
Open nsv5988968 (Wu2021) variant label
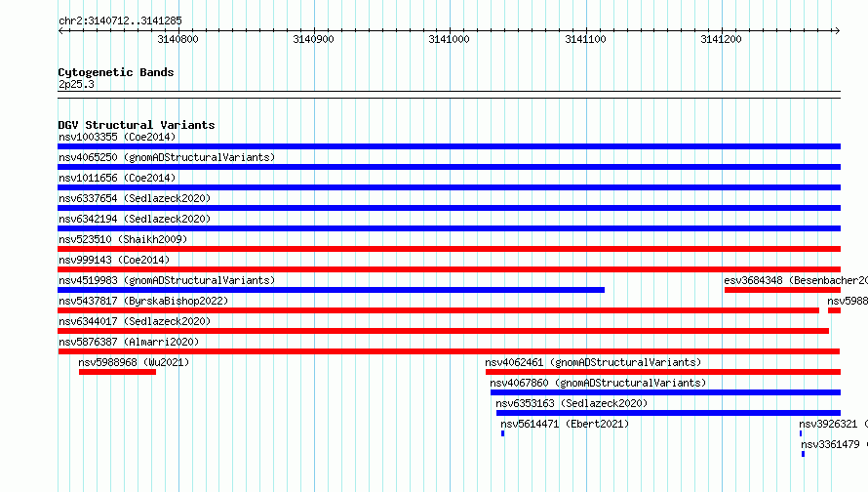pos(134,362)
